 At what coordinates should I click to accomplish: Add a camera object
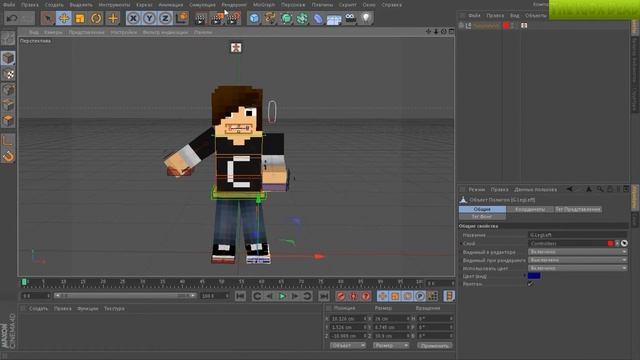pyautogui.click(x=350, y=18)
